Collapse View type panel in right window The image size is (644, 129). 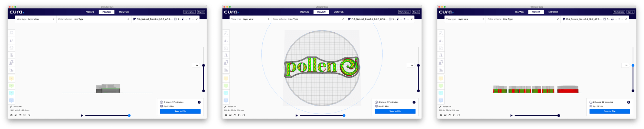point(483,19)
